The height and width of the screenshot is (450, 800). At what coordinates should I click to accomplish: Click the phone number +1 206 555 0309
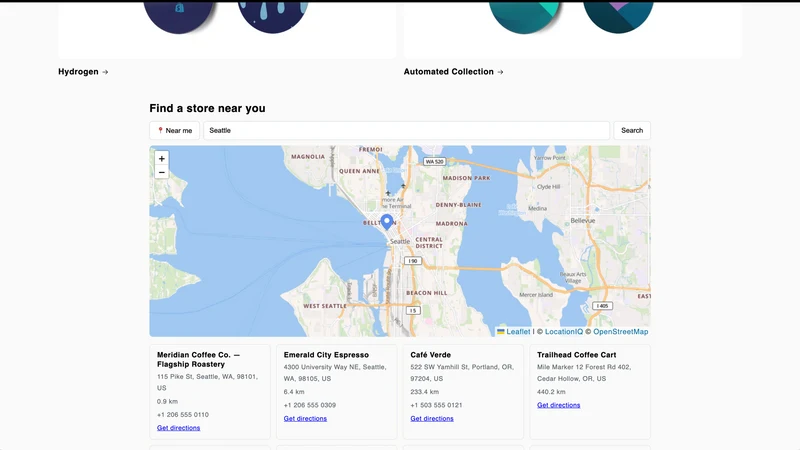(x=310, y=405)
